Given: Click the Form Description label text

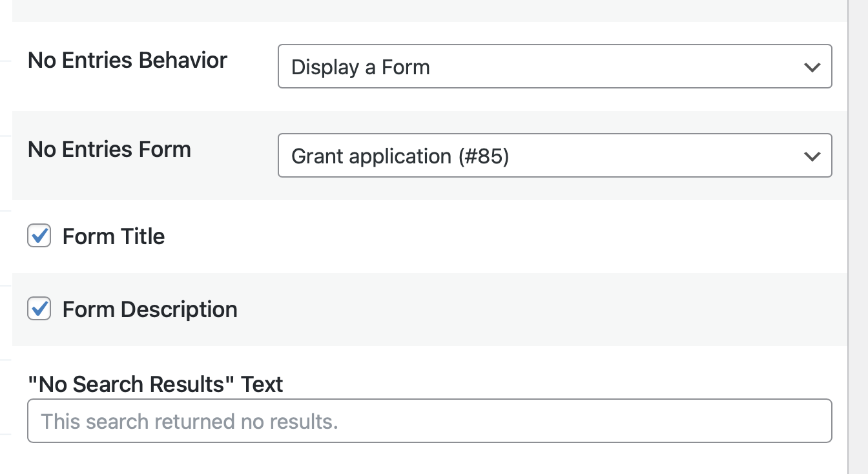Looking at the screenshot, I should (x=150, y=309).
